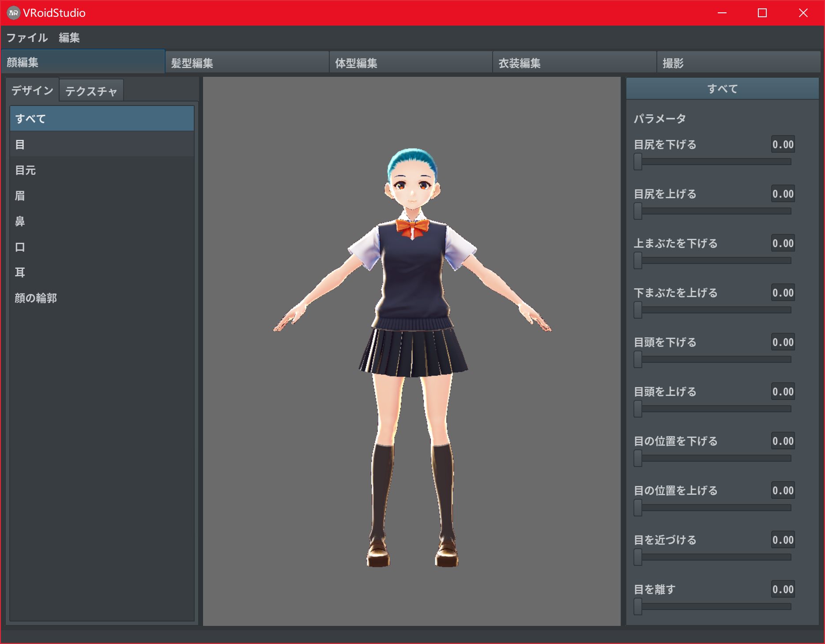Click the VRoidStudio app icon in title bar
The height and width of the screenshot is (644, 825).
(13, 13)
